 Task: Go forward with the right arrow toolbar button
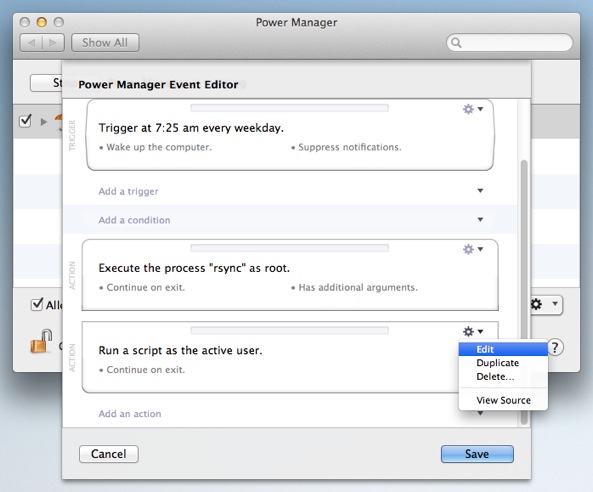point(53,43)
